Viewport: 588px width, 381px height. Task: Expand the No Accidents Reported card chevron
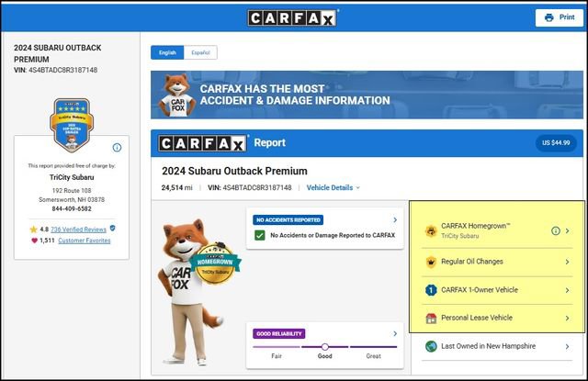pos(395,220)
